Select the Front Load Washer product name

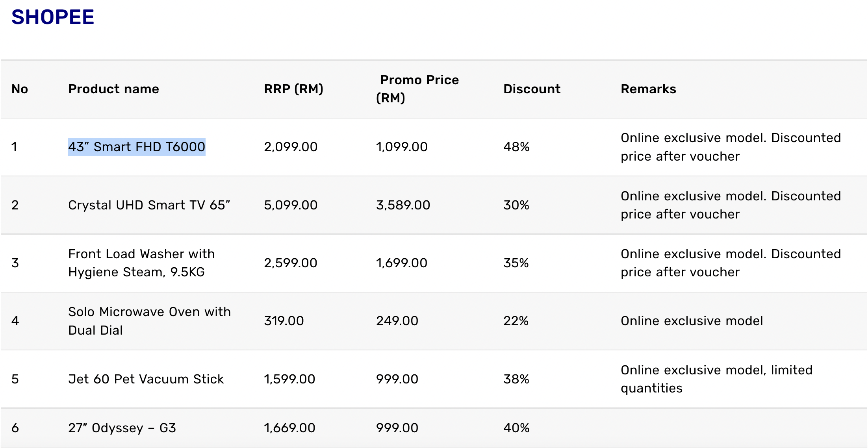(141, 263)
